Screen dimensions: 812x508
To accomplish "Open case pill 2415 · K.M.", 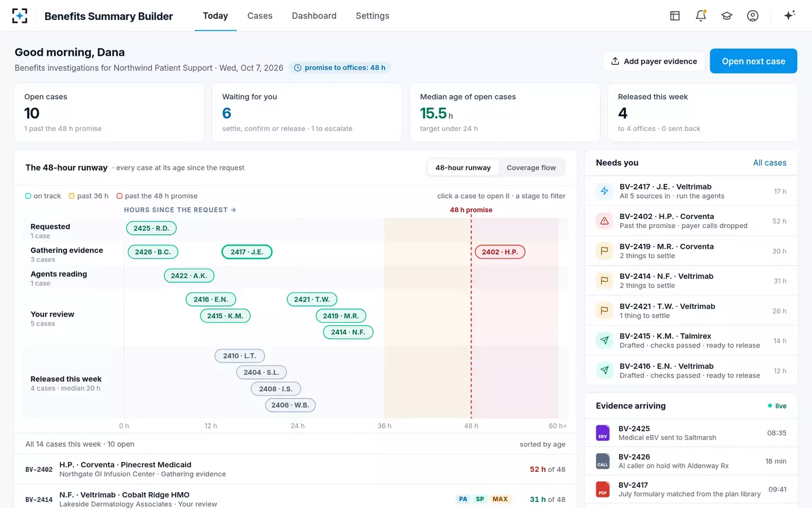I will pos(225,316).
